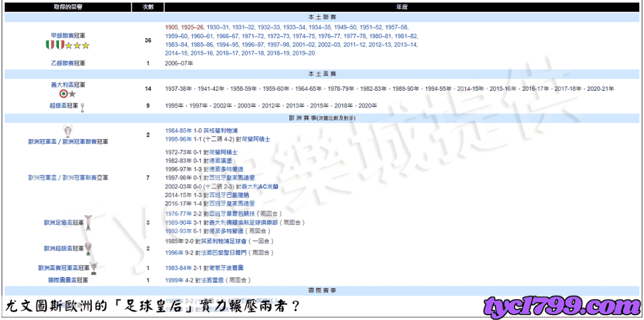
Task: Click 2020年 in the Supercoppa row
Action: pyautogui.click(x=368, y=106)
